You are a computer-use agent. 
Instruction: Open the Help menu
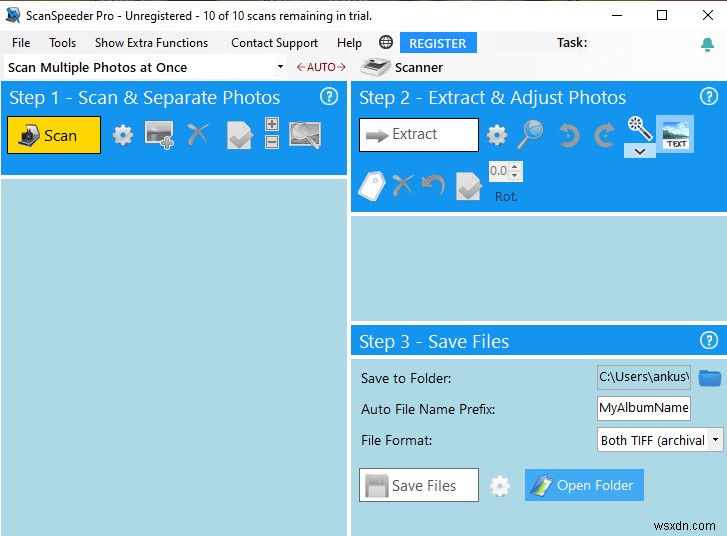pos(349,43)
